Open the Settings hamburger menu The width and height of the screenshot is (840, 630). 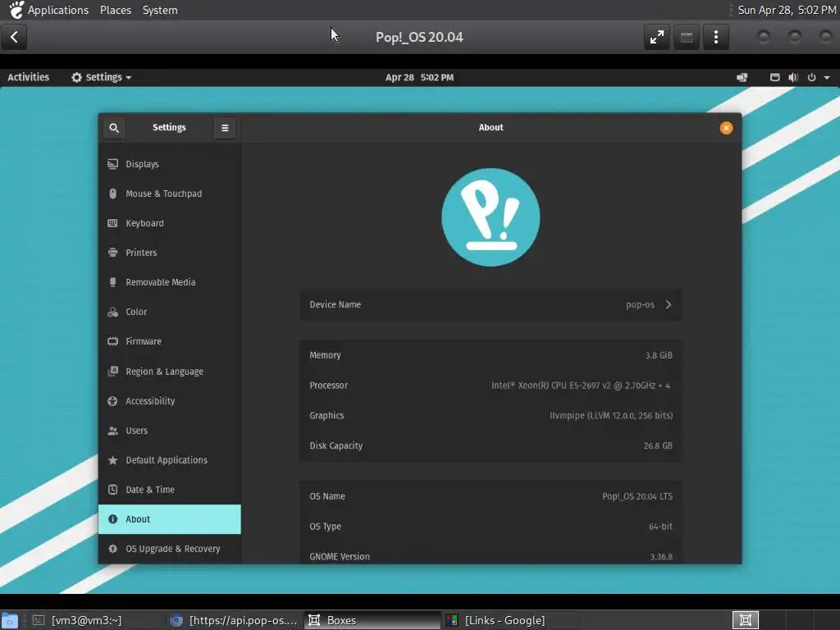[225, 127]
